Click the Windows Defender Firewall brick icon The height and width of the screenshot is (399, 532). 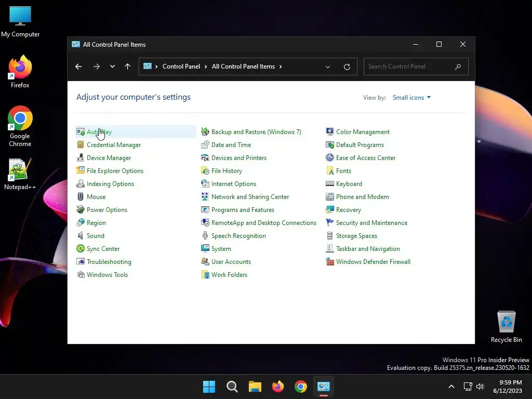click(330, 262)
